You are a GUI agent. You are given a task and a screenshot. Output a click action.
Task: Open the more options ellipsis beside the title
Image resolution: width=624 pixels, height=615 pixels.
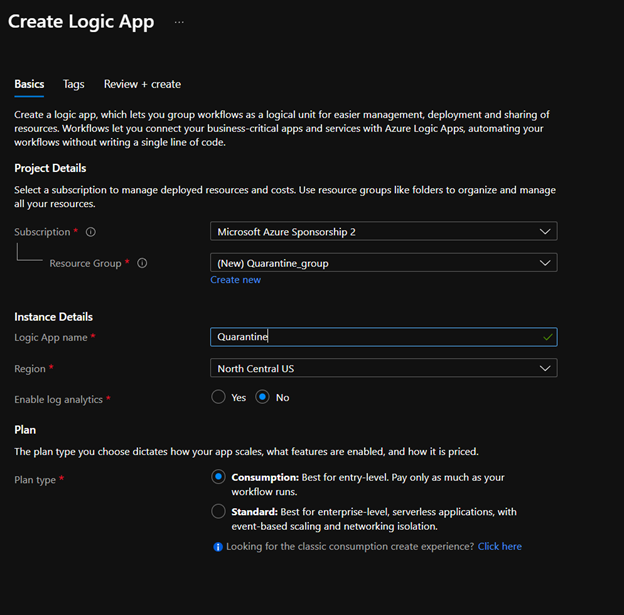tap(179, 22)
